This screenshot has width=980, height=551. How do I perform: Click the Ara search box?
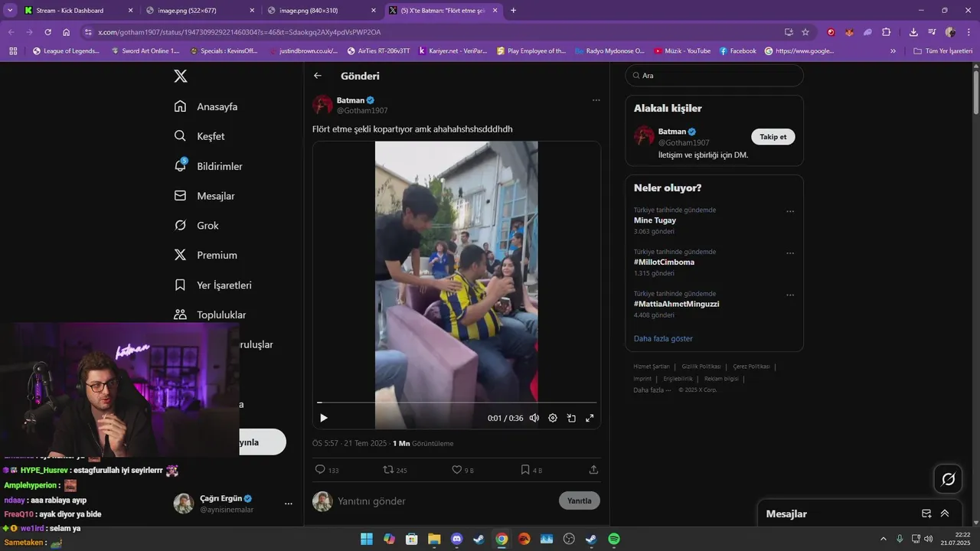[714, 76]
